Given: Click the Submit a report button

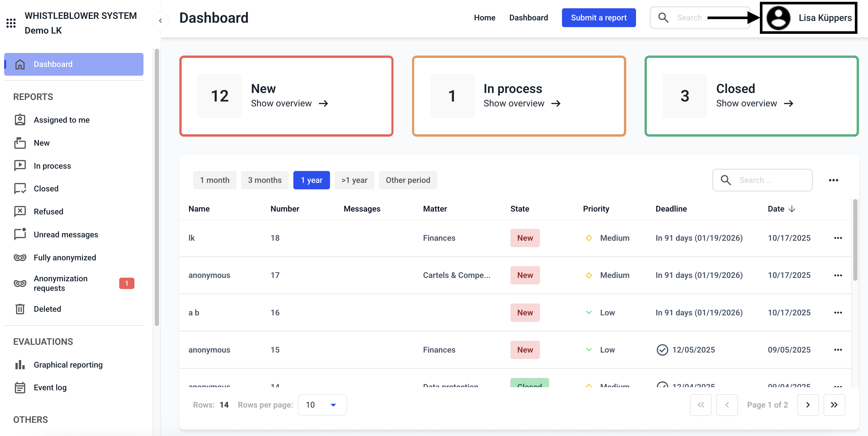Looking at the screenshot, I should tap(598, 18).
